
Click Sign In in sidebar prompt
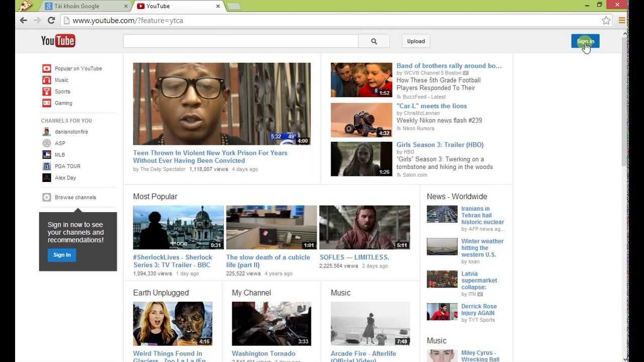coord(62,255)
